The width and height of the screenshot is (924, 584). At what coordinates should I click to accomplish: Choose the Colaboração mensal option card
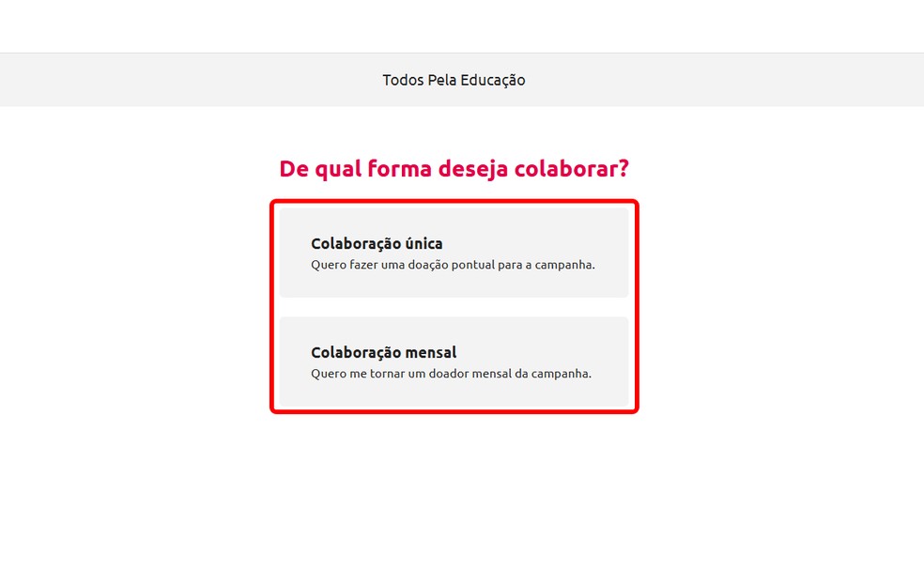pyautogui.click(x=454, y=361)
